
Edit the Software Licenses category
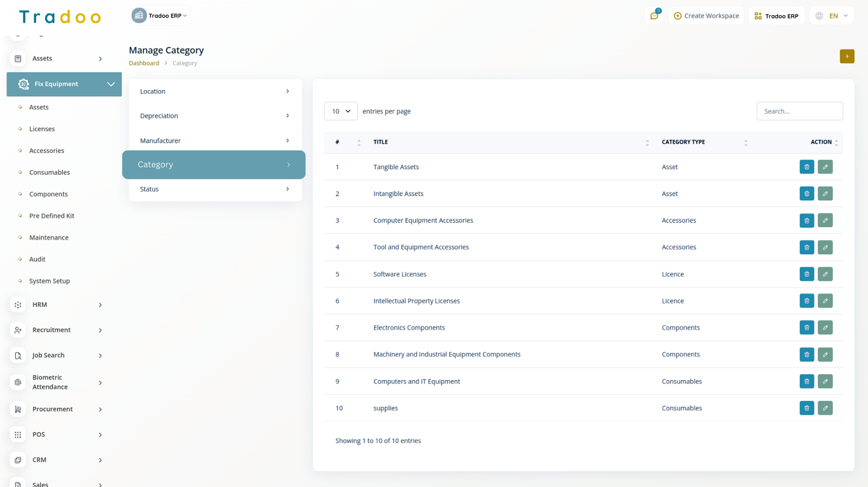tap(825, 274)
